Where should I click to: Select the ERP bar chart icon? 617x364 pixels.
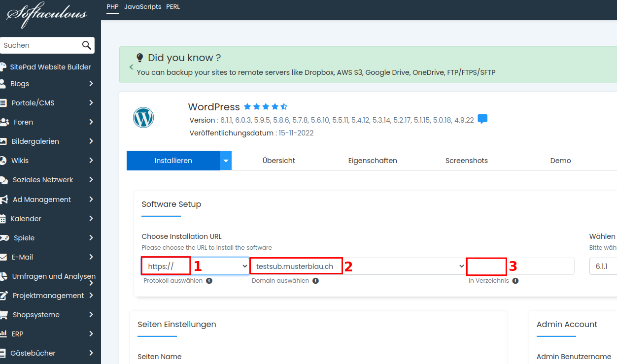point(3,334)
